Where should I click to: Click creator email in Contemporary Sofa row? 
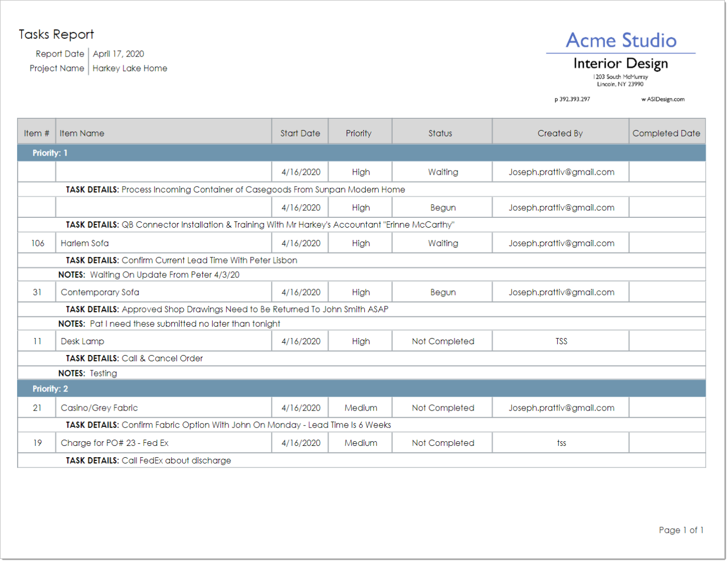(x=561, y=292)
